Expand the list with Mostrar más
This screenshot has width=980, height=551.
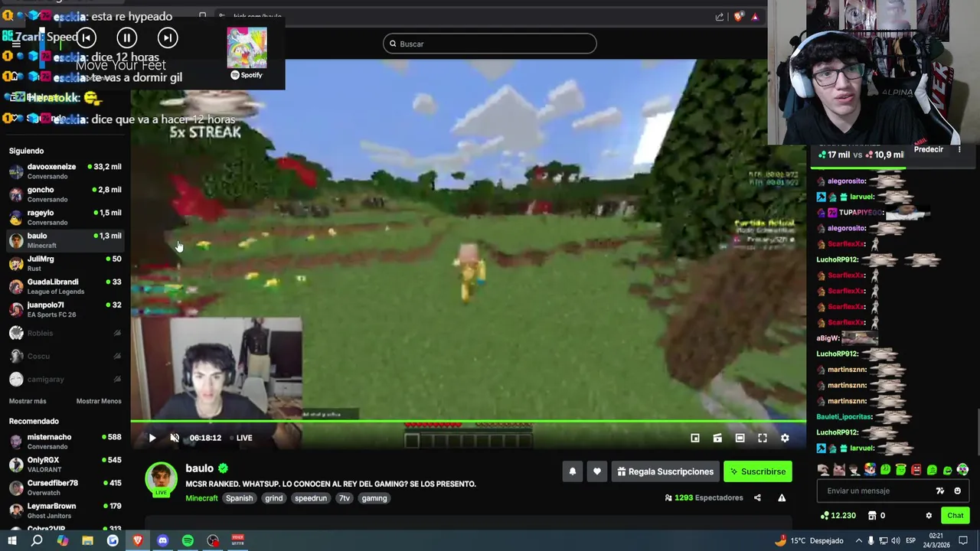28,401
